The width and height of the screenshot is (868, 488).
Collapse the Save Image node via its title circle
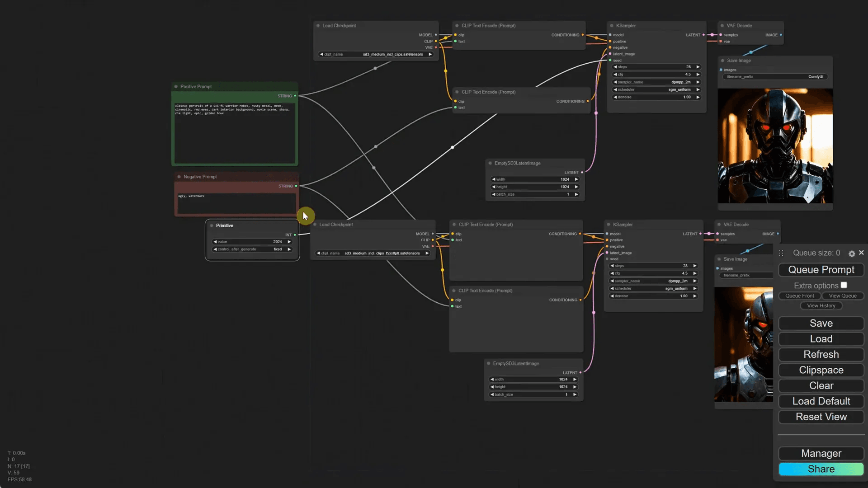[722, 60]
